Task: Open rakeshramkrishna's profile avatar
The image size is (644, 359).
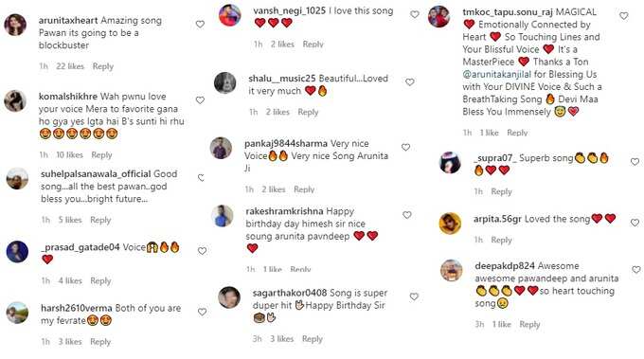Action: 223,216
